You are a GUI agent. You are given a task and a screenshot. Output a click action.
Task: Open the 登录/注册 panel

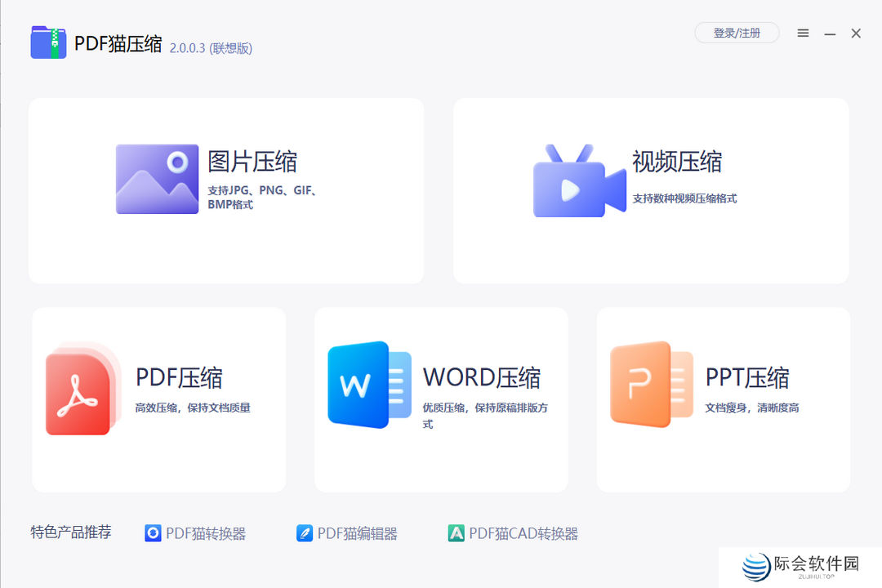(x=737, y=33)
